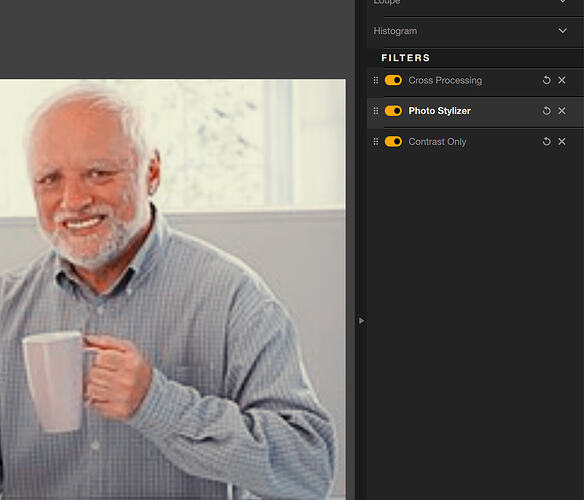Collapse the right panel with the arrow
The image size is (584, 500).
pos(361,321)
